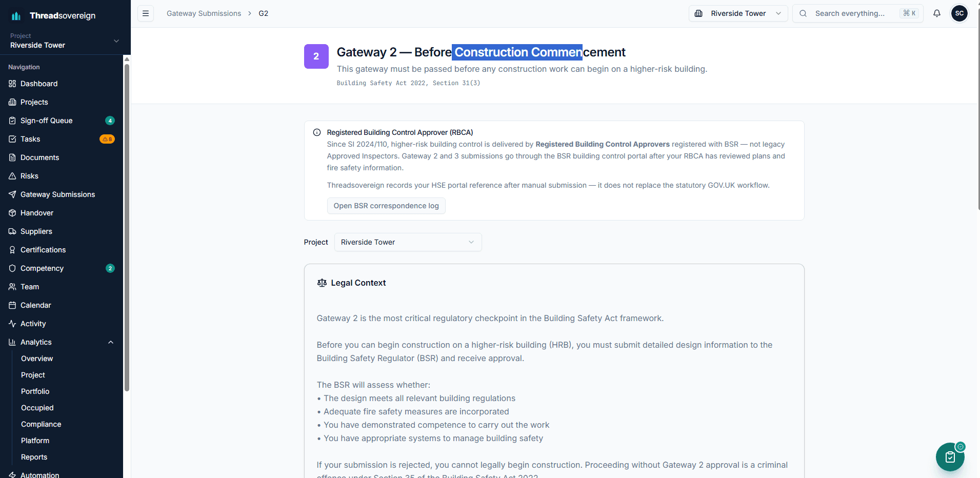
Task: Open Tasks in the navigation
Action: (62, 139)
